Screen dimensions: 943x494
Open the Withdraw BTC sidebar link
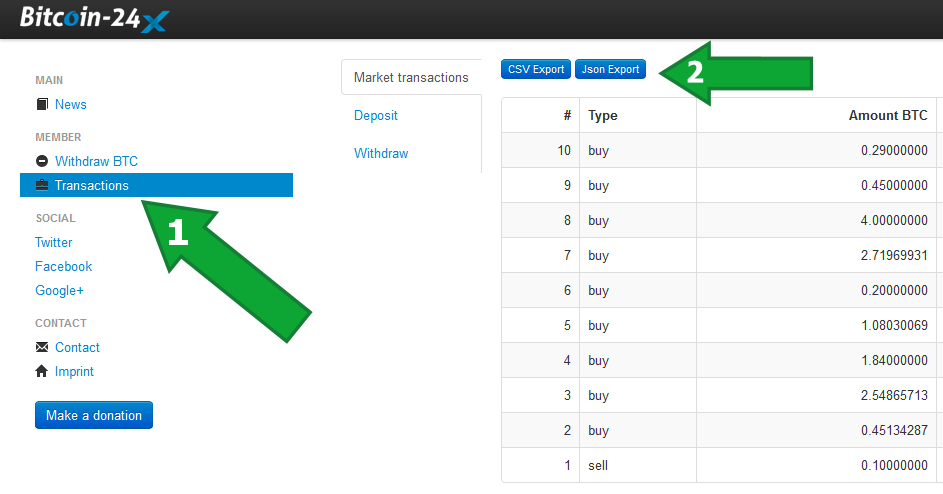click(x=96, y=161)
